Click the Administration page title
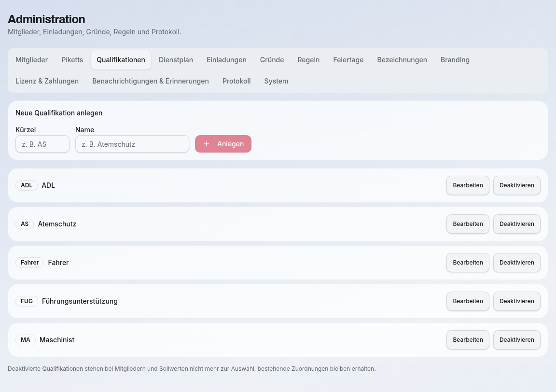Image resolution: width=556 pixels, height=392 pixels. (x=46, y=19)
